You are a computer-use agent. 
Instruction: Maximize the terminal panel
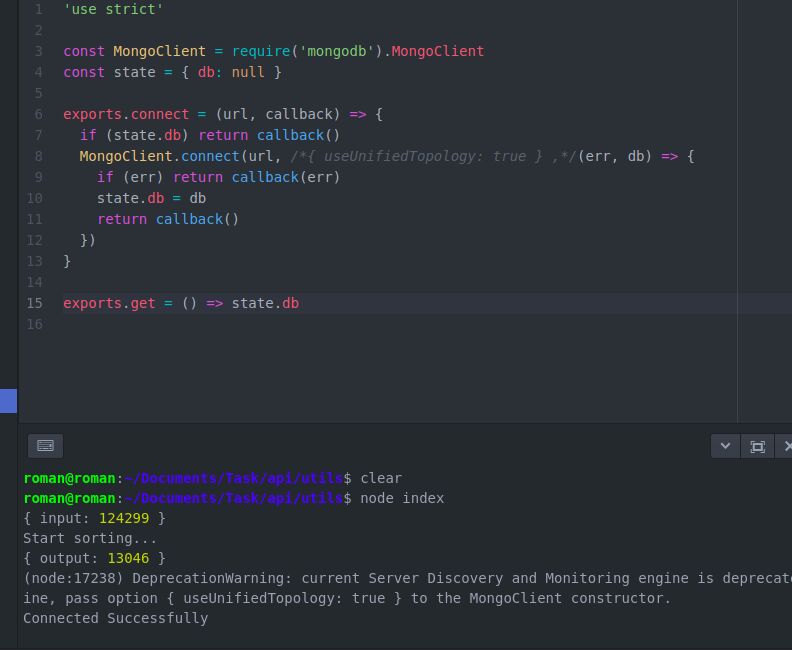(757, 446)
